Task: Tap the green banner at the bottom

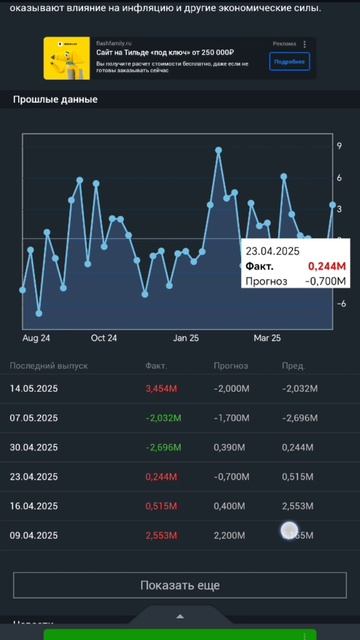Action: click(x=180, y=634)
